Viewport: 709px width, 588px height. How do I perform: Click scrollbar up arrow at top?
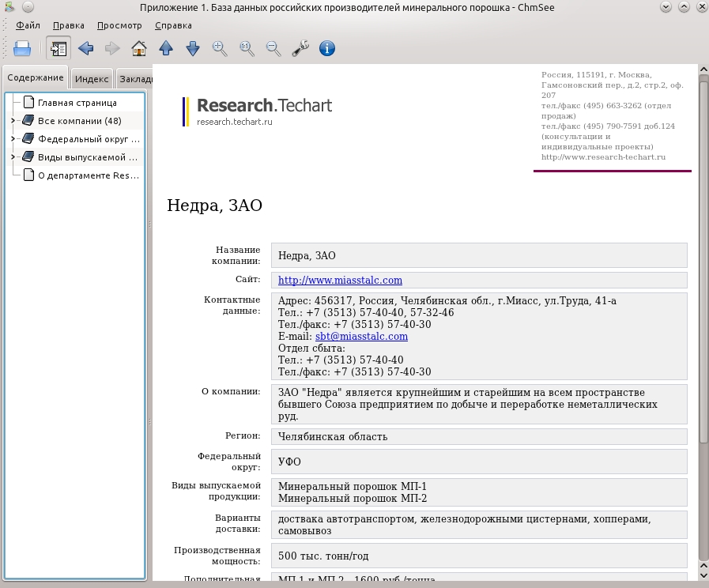[703, 69]
